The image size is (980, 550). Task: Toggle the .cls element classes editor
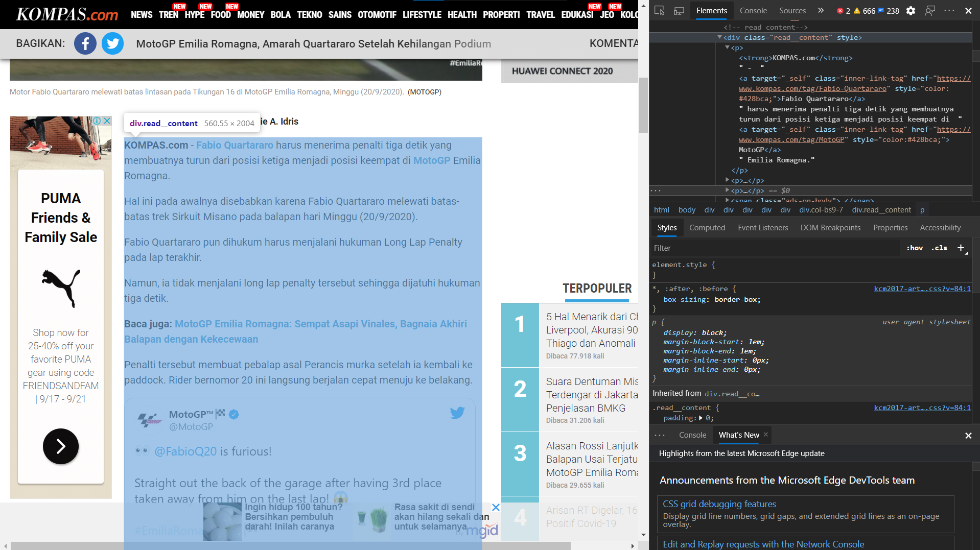939,248
